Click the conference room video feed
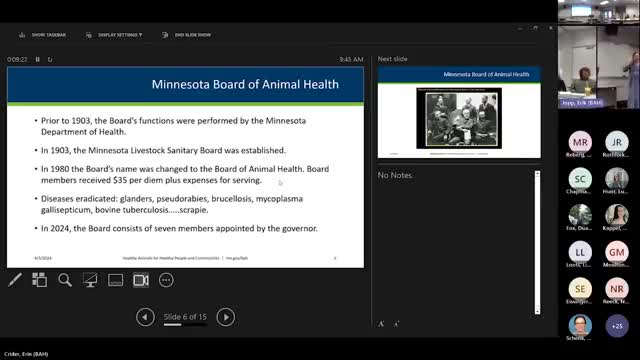Screen dimensions: 640x360 [x=599, y=67]
